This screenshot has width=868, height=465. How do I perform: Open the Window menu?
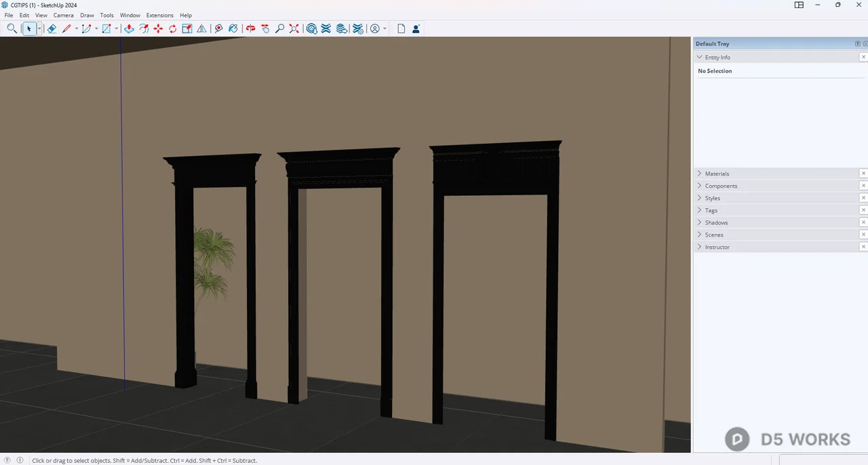(130, 15)
